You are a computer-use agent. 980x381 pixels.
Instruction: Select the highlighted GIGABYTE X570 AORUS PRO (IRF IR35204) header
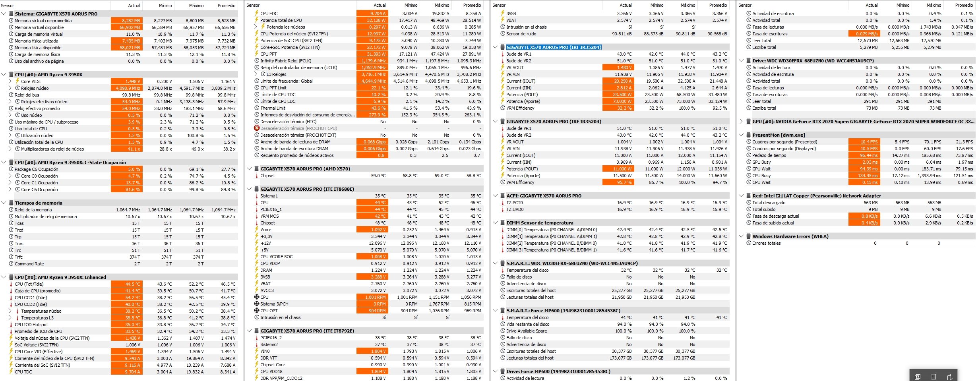pyautogui.click(x=554, y=47)
